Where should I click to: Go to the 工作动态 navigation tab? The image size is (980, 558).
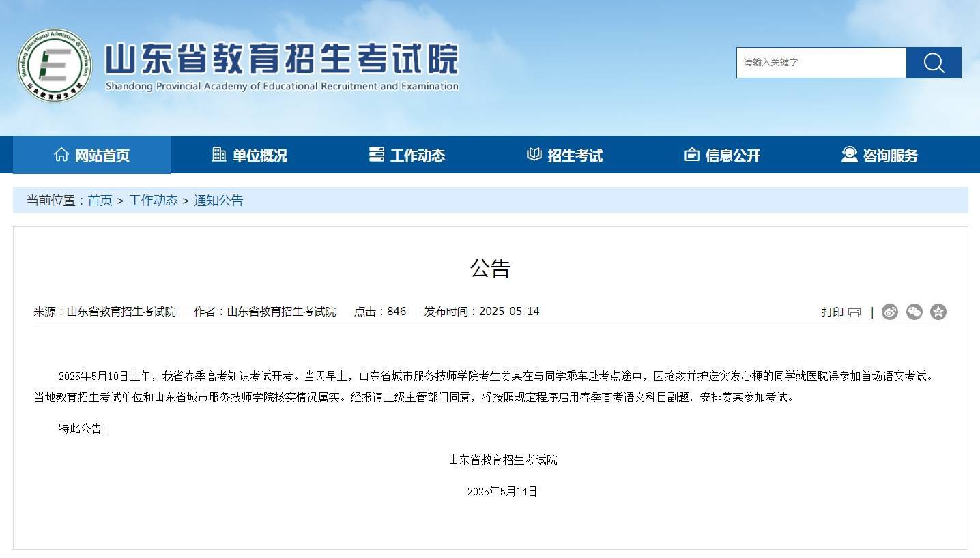tap(407, 156)
